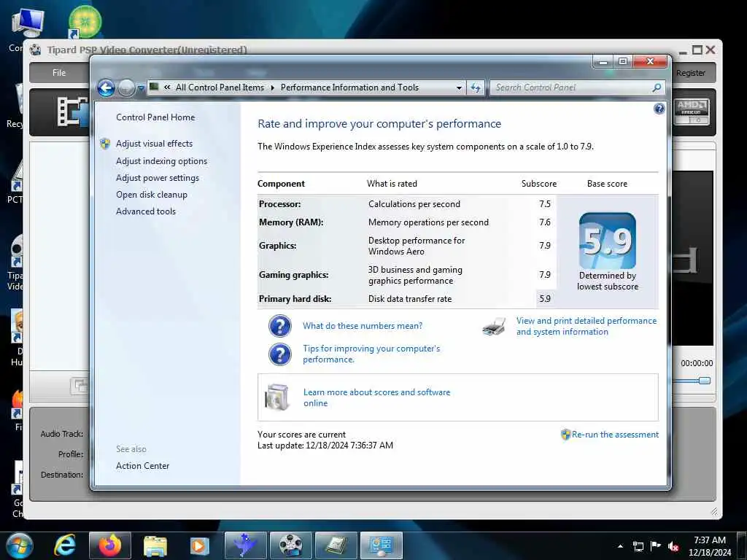The image size is (747, 560).
Task: Expand the breadcrumb arrow after All Control Panel Items
Action: coord(273,87)
